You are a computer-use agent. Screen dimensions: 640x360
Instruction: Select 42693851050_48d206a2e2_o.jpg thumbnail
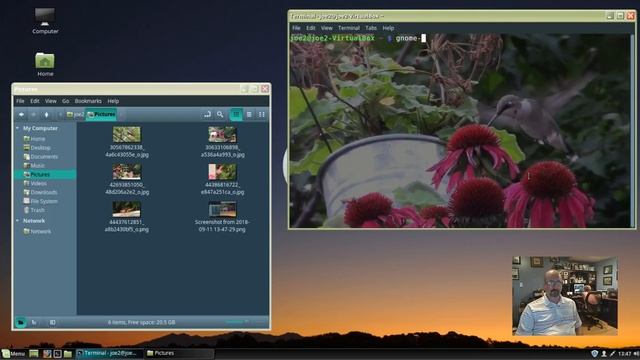point(127,172)
